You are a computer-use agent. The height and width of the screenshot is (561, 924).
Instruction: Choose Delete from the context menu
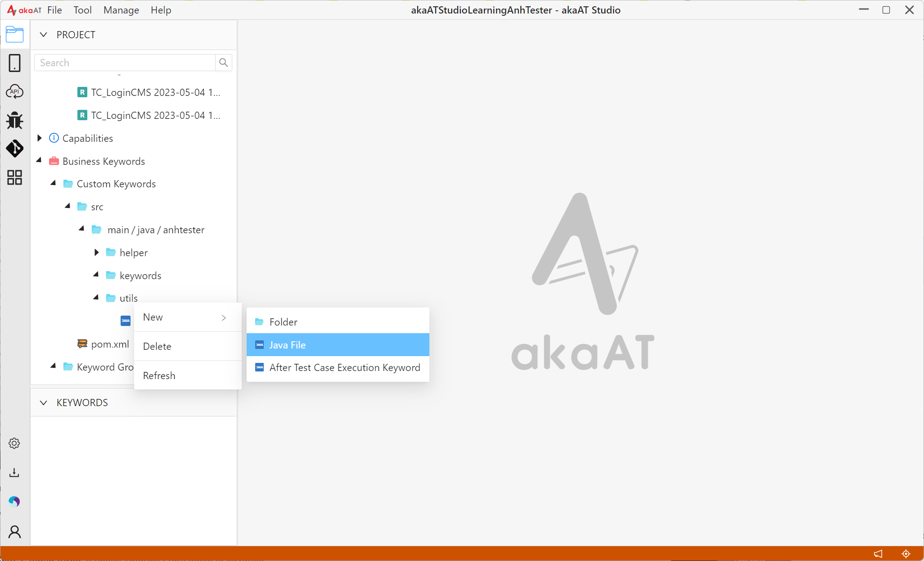[x=188, y=346]
